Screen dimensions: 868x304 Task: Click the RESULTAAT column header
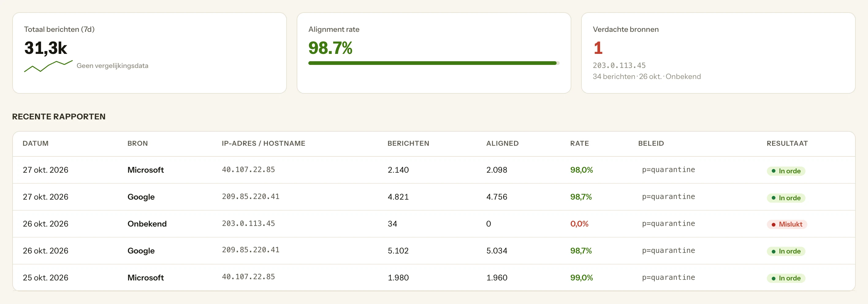pos(787,143)
